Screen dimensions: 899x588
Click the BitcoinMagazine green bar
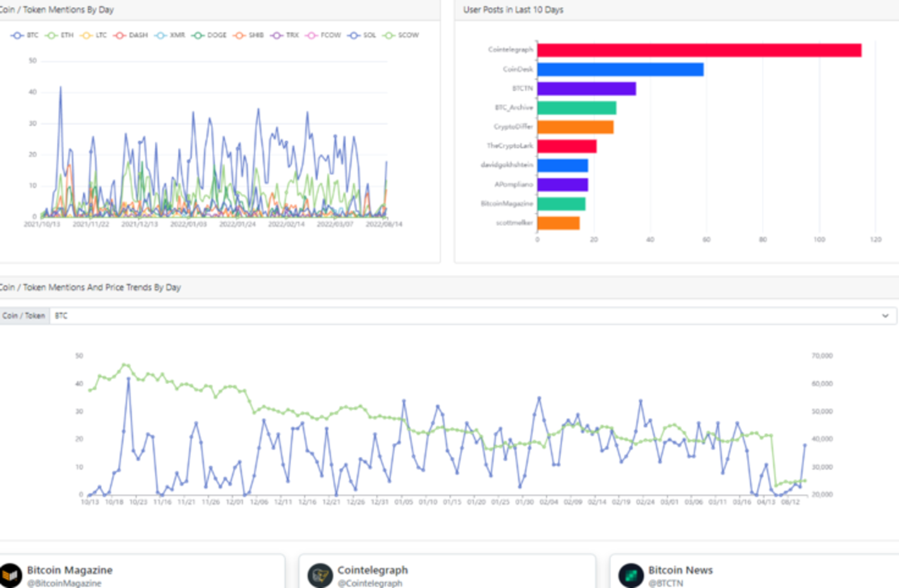pyautogui.click(x=562, y=203)
